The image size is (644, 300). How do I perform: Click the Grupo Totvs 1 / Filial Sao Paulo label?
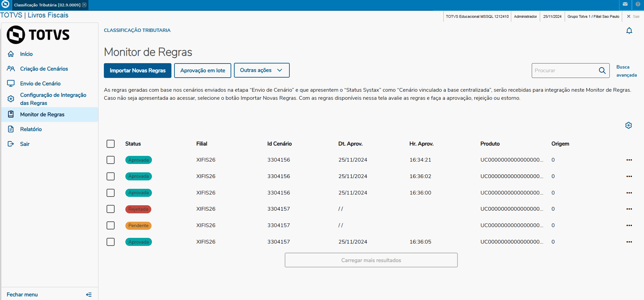[x=593, y=16]
